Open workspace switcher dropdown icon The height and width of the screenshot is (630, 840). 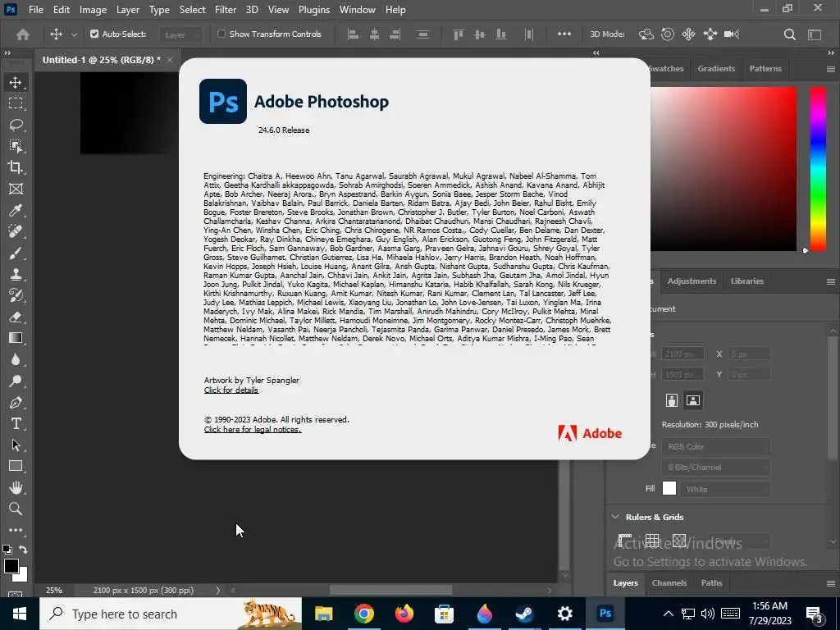point(815,34)
